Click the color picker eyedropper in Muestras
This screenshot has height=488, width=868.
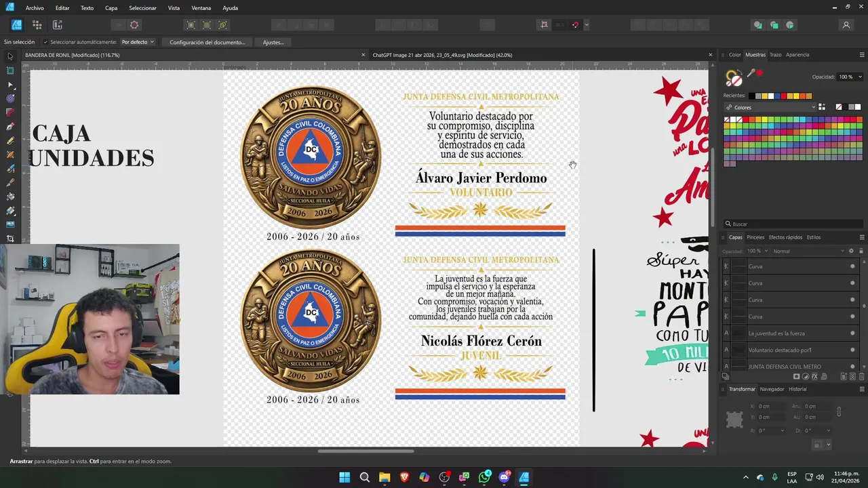(751, 73)
